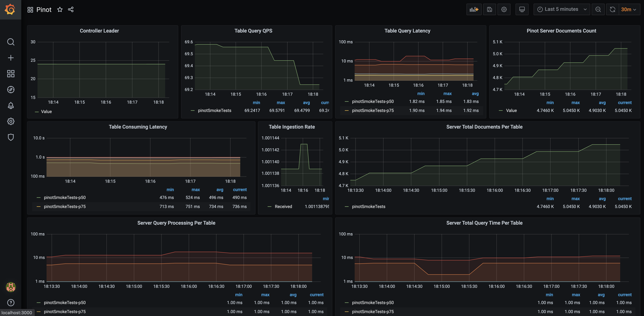Image resolution: width=644 pixels, height=316 pixels.
Task: Toggle pinotSmokeTests-p50 in Table Query Latency legend
Action: pyautogui.click(x=373, y=102)
